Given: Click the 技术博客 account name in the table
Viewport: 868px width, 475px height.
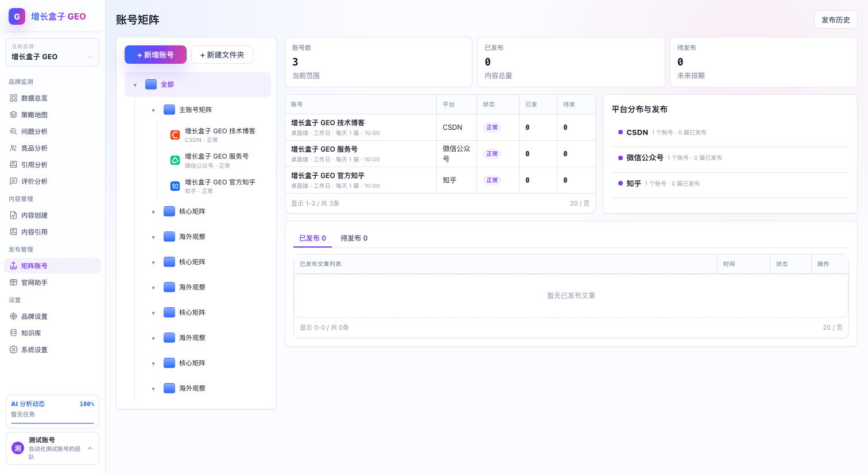Looking at the screenshot, I should [328, 123].
